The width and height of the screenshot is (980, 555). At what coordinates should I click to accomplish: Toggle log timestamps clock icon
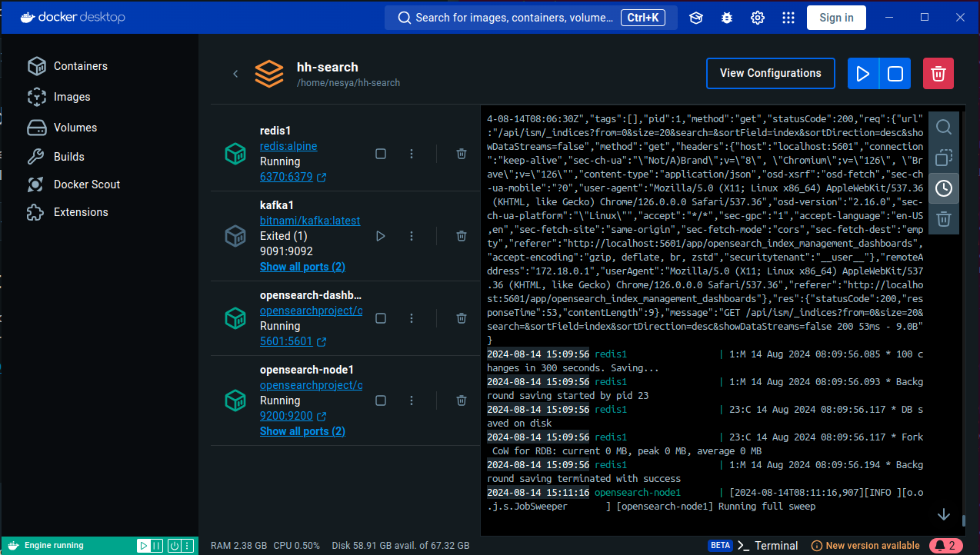944,188
